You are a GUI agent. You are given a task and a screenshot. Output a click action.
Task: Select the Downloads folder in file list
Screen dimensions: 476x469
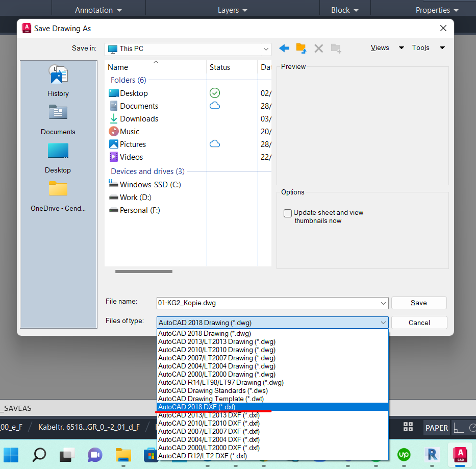pos(134,119)
